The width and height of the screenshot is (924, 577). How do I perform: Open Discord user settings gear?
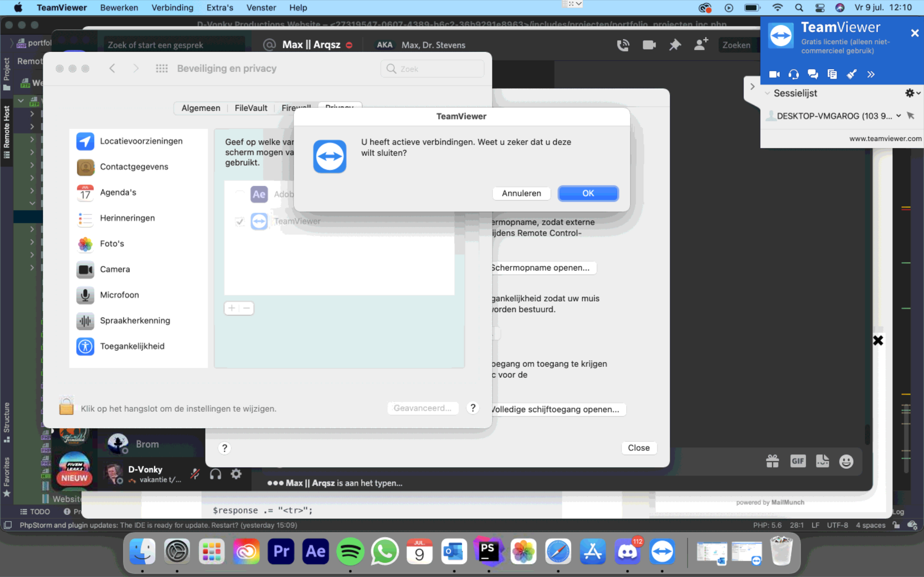236,474
